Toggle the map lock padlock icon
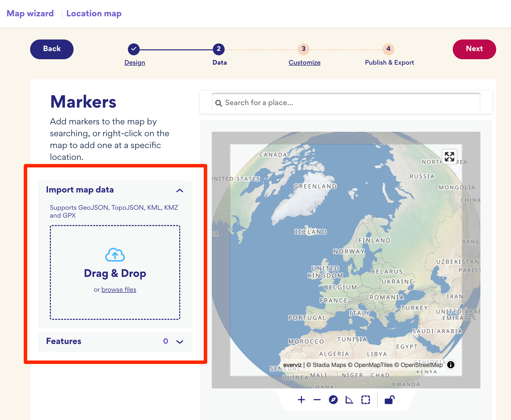This screenshot has width=511, height=420. (x=390, y=400)
